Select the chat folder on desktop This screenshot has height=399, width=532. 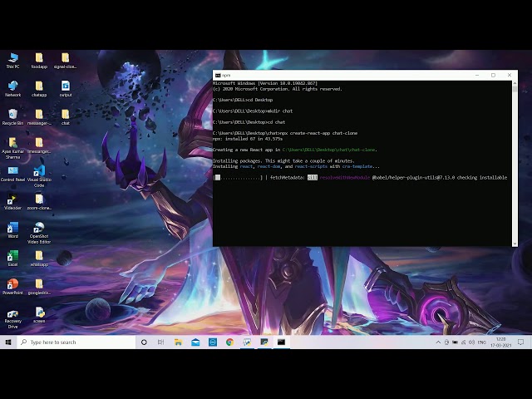click(66, 117)
